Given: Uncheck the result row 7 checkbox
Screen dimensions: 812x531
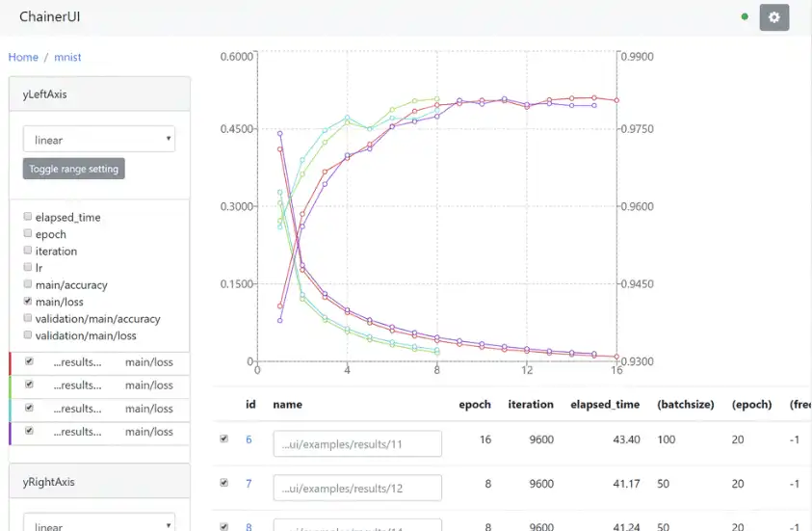Looking at the screenshot, I should (x=224, y=483).
